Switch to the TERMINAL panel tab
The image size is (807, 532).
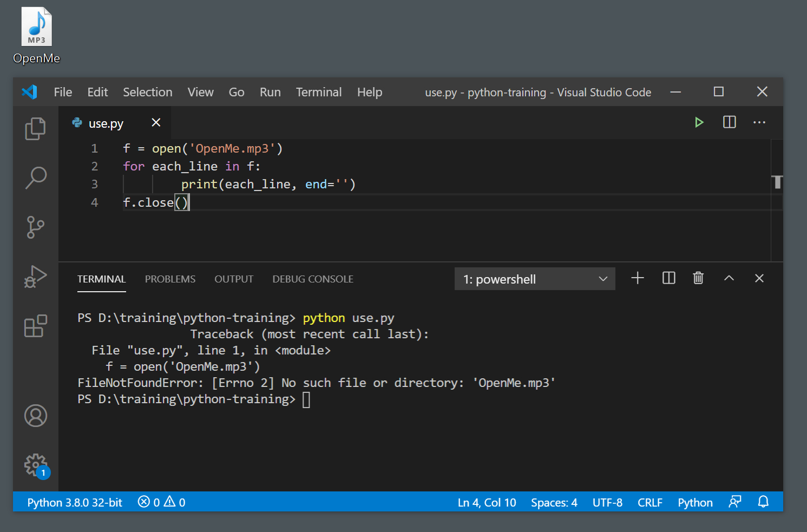101,279
